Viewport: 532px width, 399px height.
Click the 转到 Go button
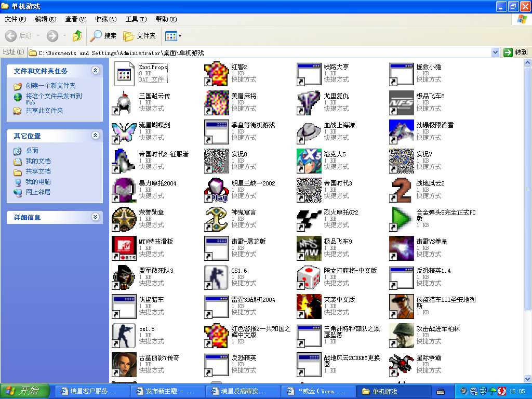(x=516, y=52)
